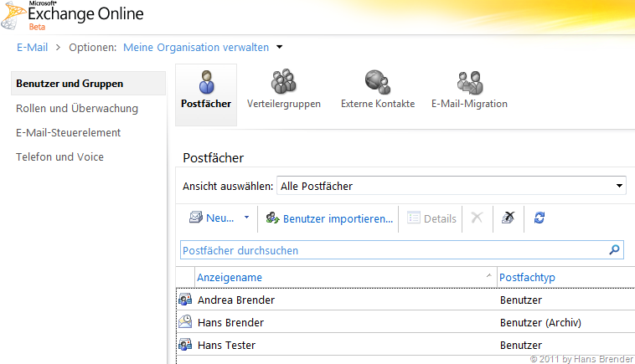Expand the Neu dropdown arrow
The width and height of the screenshot is (635, 364).
point(246,218)
